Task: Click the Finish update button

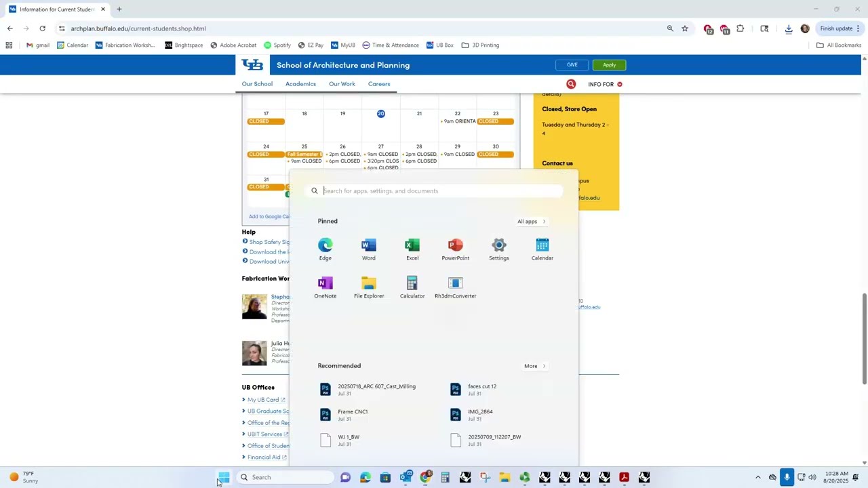Action: click(x=839, y=28)
